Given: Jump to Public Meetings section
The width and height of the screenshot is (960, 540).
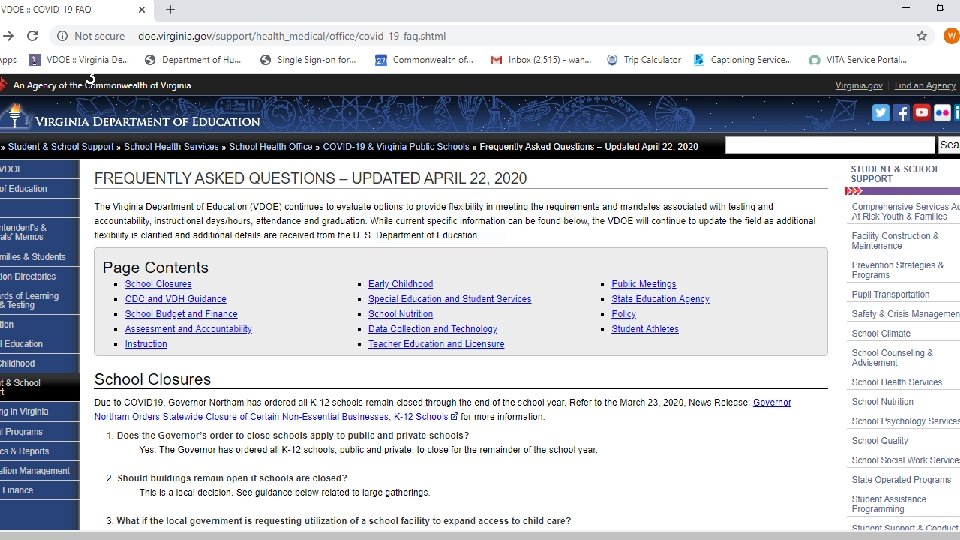Looking at the screenshot, I should click(643, 284).
